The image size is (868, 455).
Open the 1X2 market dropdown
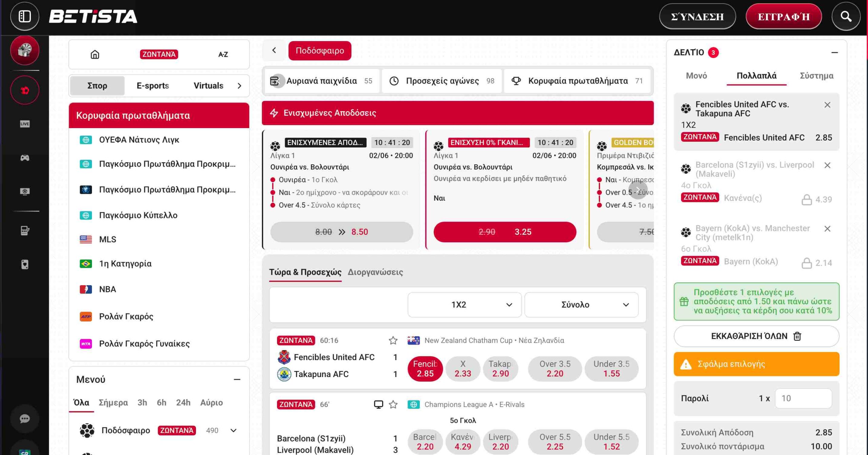point(465,305)
